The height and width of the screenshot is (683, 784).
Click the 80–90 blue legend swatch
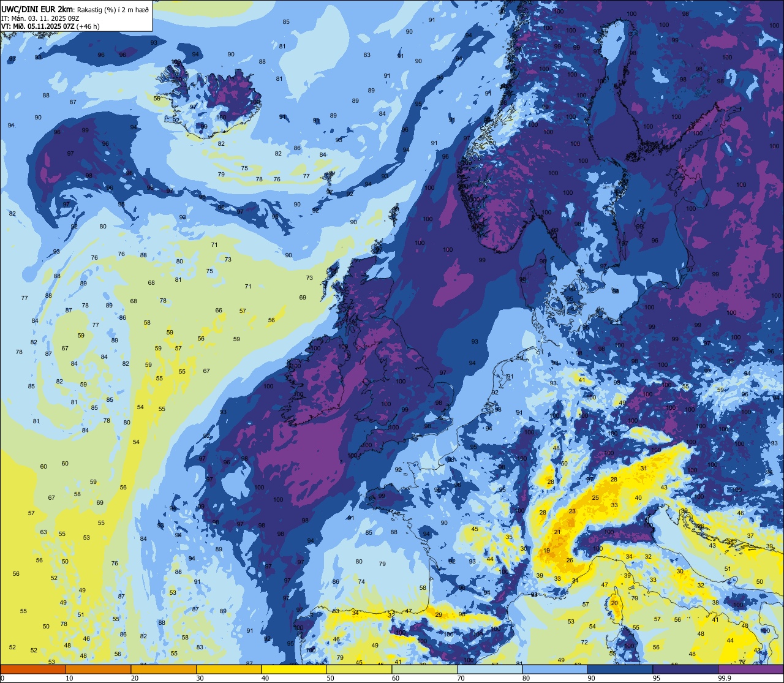pyautogui.click(x=555, y=670)
